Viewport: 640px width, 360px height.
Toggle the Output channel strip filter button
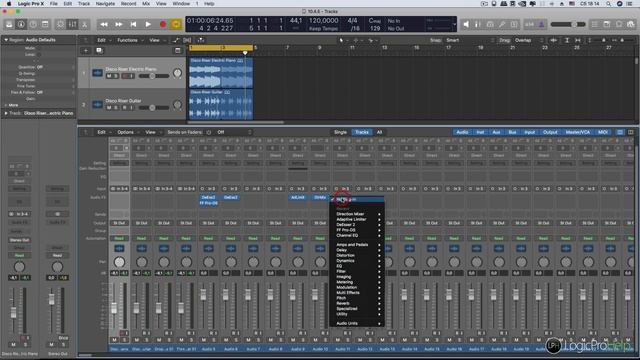(550, 132)
